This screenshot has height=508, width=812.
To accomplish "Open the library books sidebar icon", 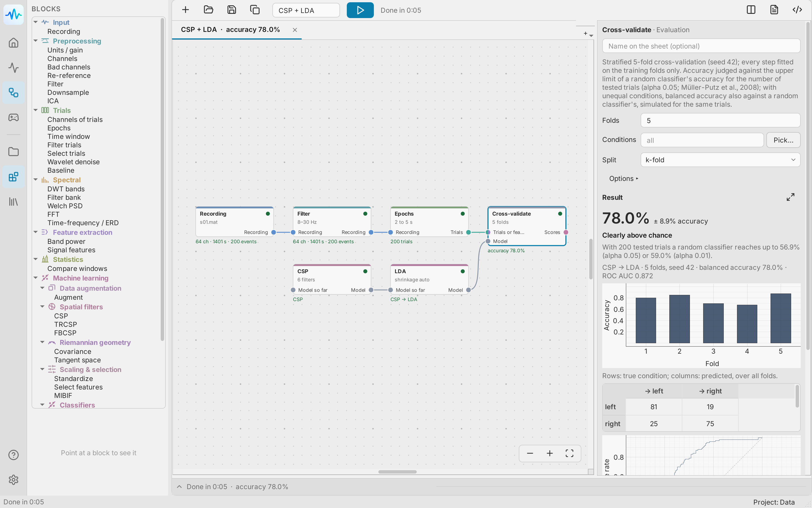I will (14, 202).
